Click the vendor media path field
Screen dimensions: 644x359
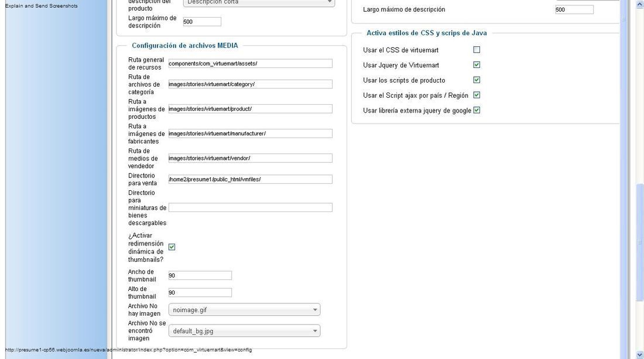pos(250,158)
